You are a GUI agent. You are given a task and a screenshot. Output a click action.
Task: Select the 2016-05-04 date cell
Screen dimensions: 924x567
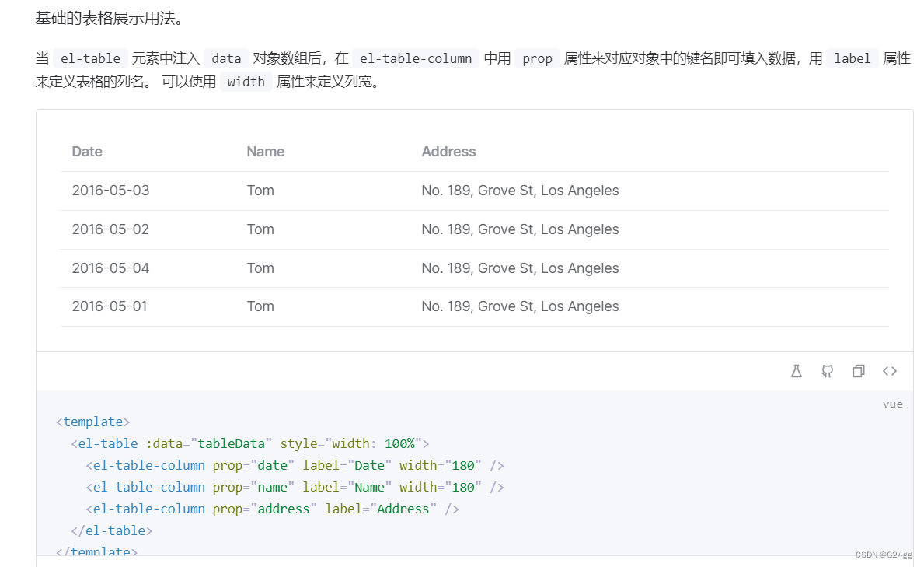coord(111,268)
